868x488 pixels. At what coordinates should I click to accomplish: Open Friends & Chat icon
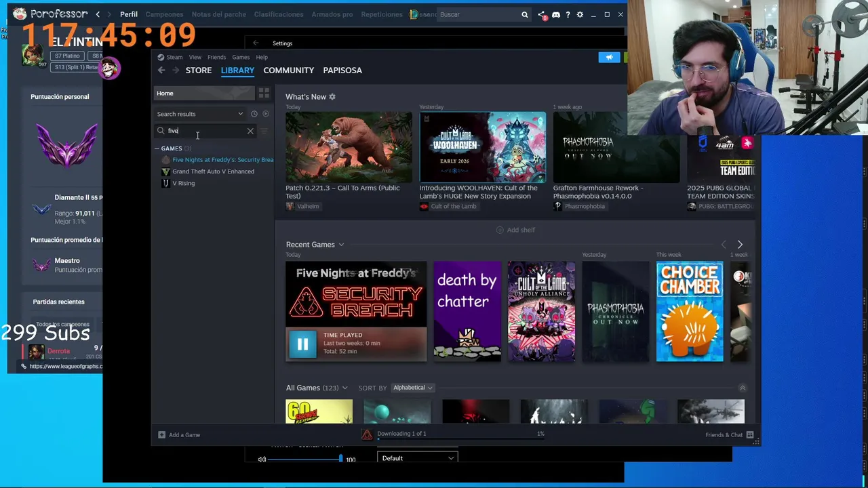750,435
